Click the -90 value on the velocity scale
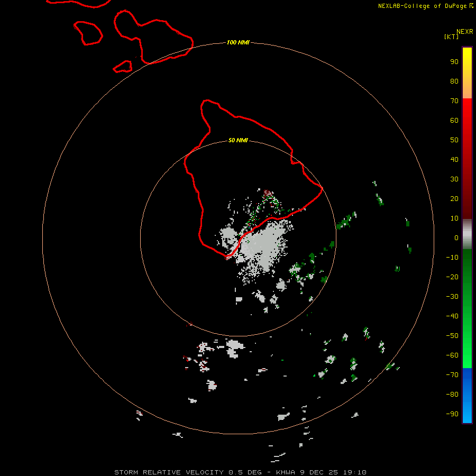 452,414
